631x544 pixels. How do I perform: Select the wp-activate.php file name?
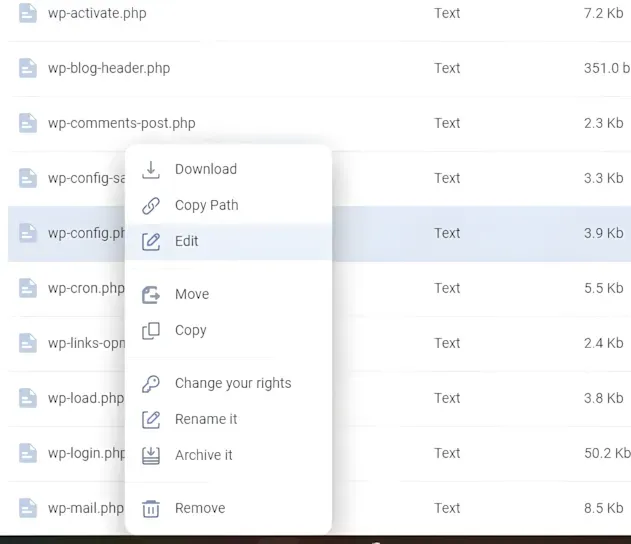point(97,13)
